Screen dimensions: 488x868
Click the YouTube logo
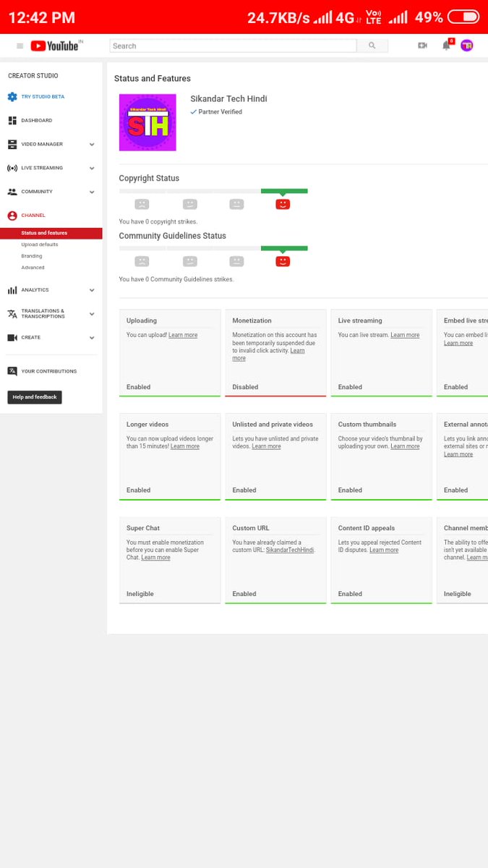(x=54, y=46)
